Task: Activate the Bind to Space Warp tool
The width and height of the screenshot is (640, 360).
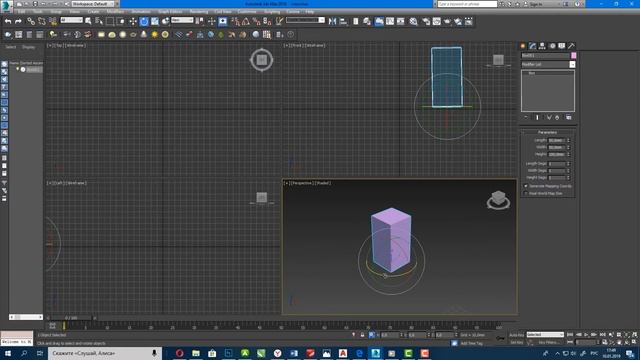Action: pos(53,21)
